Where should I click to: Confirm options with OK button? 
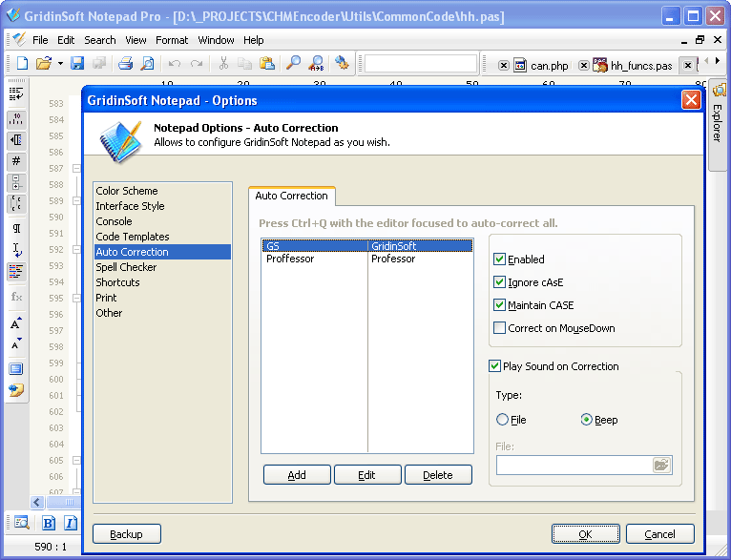(586, 534)
